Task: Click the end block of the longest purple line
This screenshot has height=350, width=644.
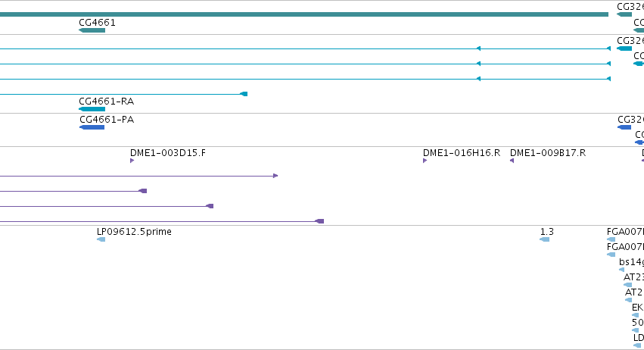Action: [319, 221]
